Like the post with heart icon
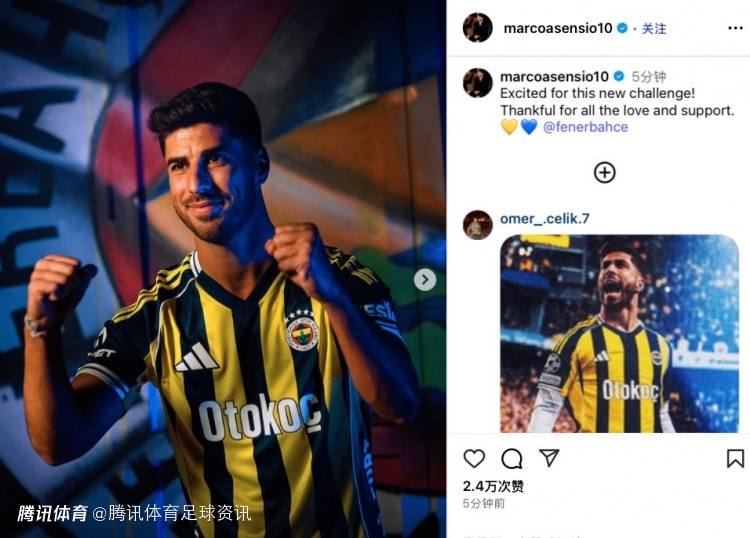Viewport: 750px width, 538px height. (x=474, y=458)
